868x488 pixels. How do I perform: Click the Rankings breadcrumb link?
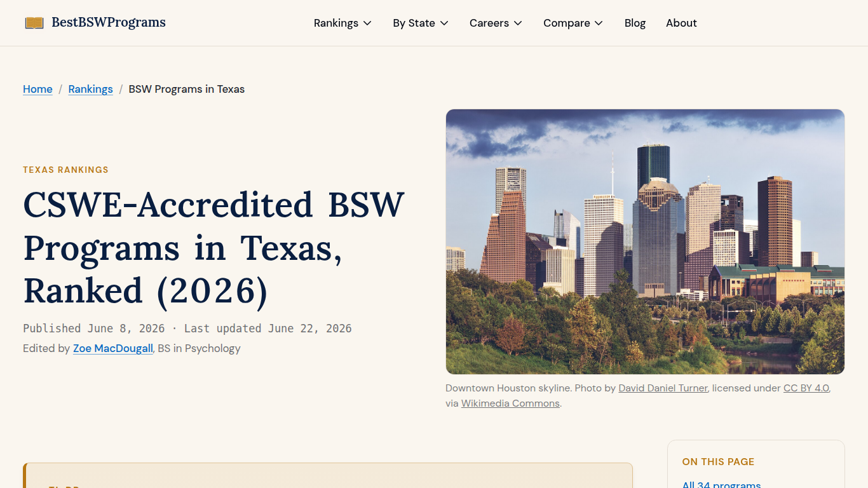click(x=91, y=89)
